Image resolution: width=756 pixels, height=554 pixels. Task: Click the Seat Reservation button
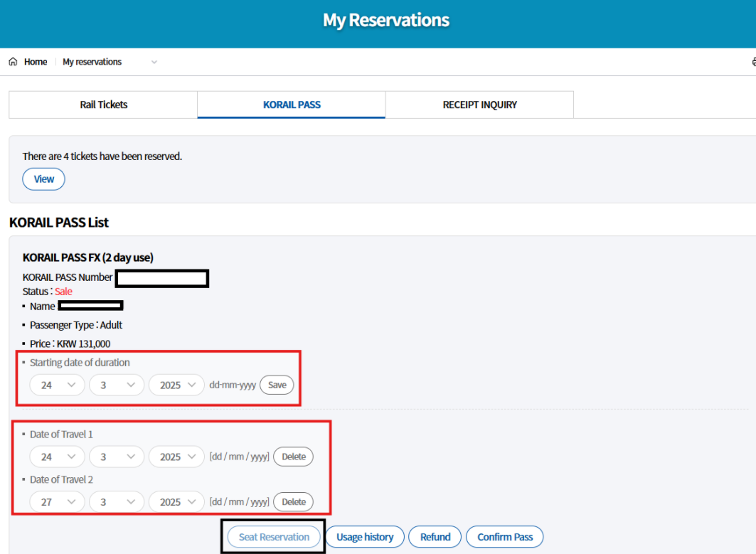[274, 537]
